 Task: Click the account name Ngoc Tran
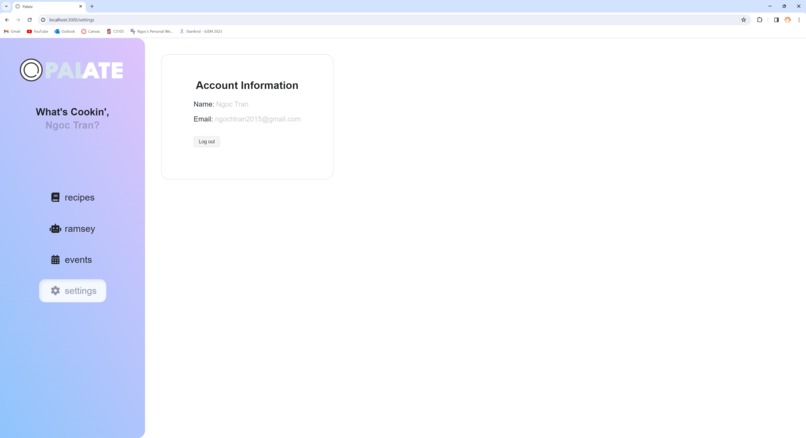(x=232, y=104)
